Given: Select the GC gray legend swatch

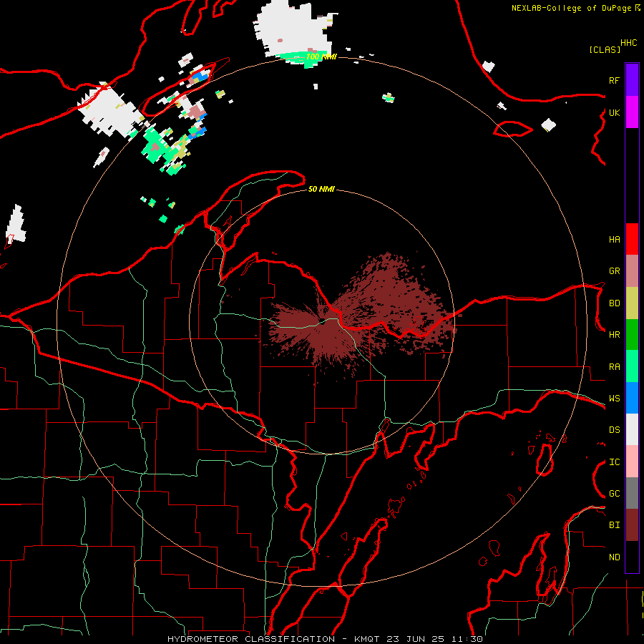Looking at the screenshot, I should coord(632,493).
